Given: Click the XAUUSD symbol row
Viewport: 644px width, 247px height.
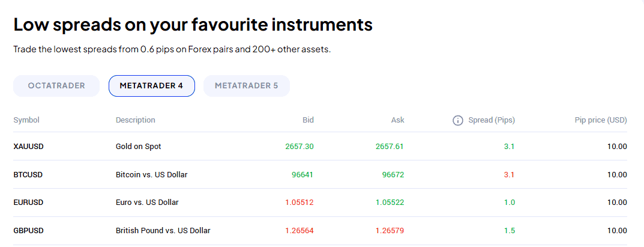Looking at the screenshot, I should [28, 146].
